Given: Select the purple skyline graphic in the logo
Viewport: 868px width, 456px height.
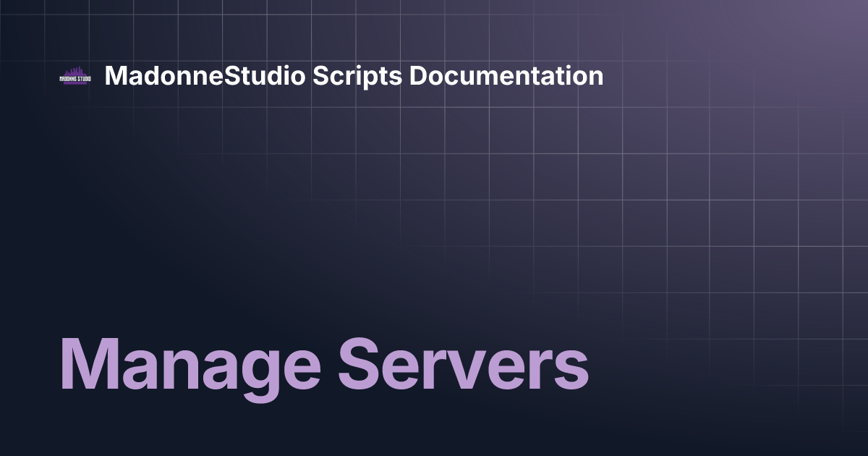Looking at the screenshot, I should pyautogui.click(x=75, y=71).
